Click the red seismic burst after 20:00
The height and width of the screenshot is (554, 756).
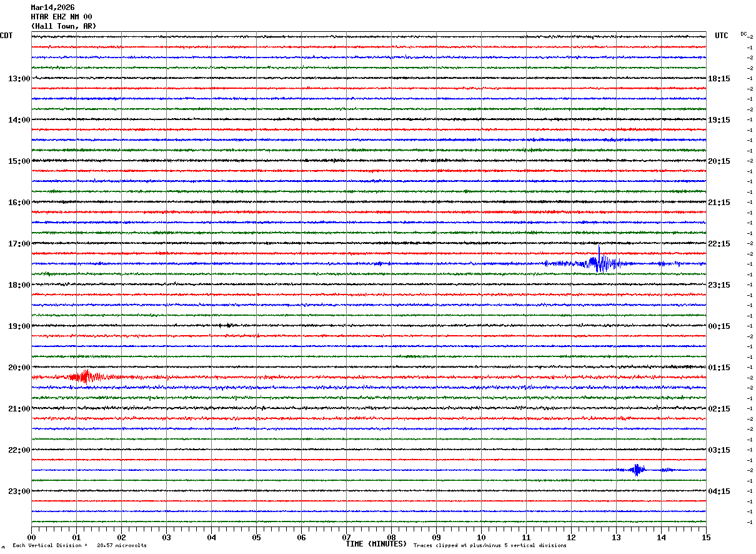[x=87, y=376]
